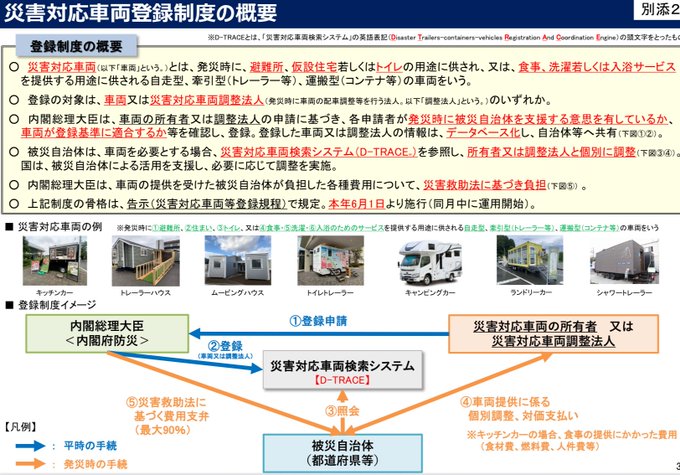Click the トイレトレーラー photo
The width and height of the screenshot is (680, 475).
pos(330,260)
